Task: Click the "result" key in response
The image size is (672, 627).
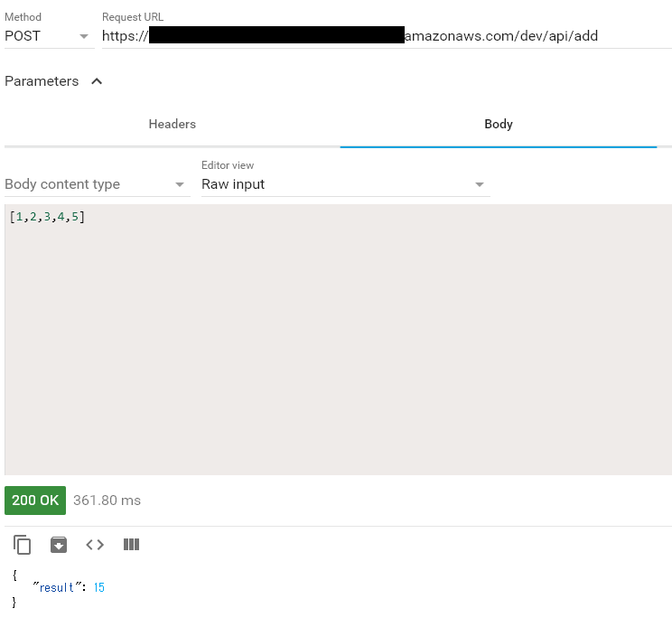Action: (57, 587)
